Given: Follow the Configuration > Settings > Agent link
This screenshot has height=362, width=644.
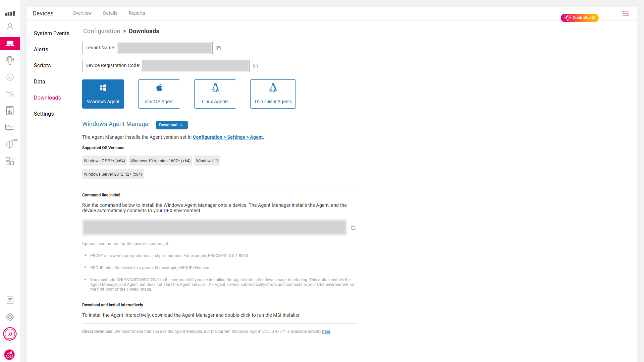Looking at the screenshot, I should pyautogui.click(x=228, y=137).
